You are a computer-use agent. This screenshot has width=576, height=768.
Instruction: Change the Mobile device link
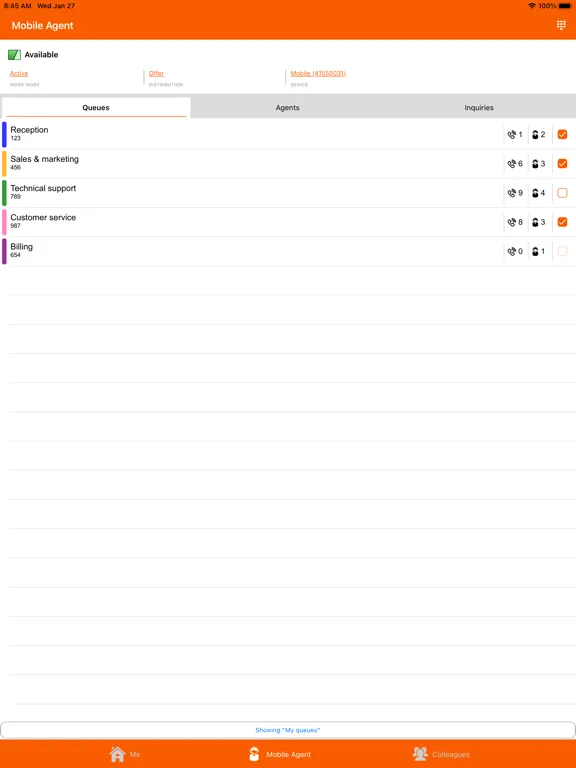click(318, 73)
